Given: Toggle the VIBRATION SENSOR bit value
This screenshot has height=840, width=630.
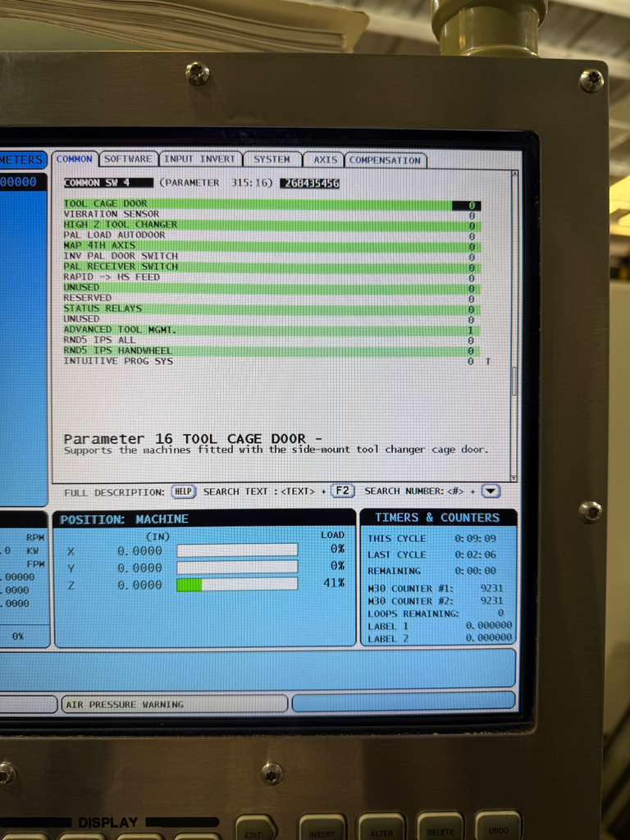Looking at the screenshot, I should pos(471,216).
